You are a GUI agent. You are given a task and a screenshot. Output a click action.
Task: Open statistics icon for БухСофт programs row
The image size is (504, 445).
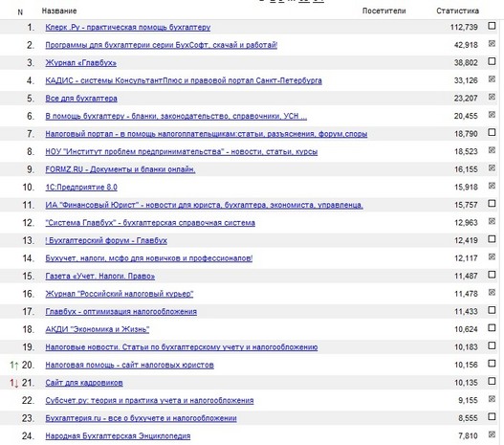click(x=492, y=43)
